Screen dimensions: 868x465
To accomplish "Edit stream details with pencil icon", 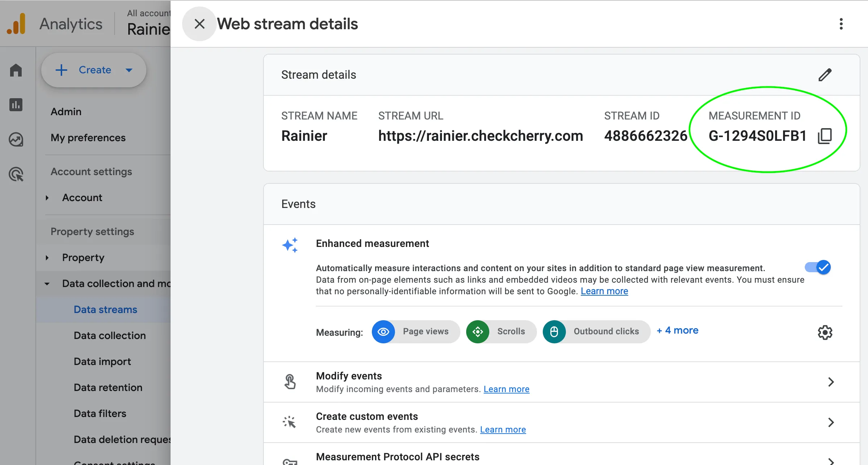I will pyautogui.click(x=825, y=75).
